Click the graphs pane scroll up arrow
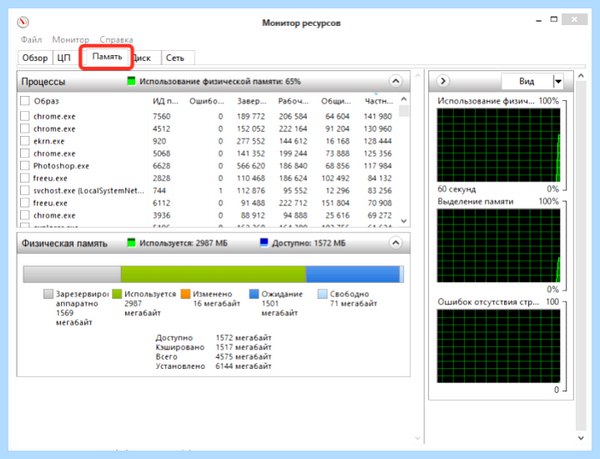This screenshot has height=459, width=600. coord(581,76)
